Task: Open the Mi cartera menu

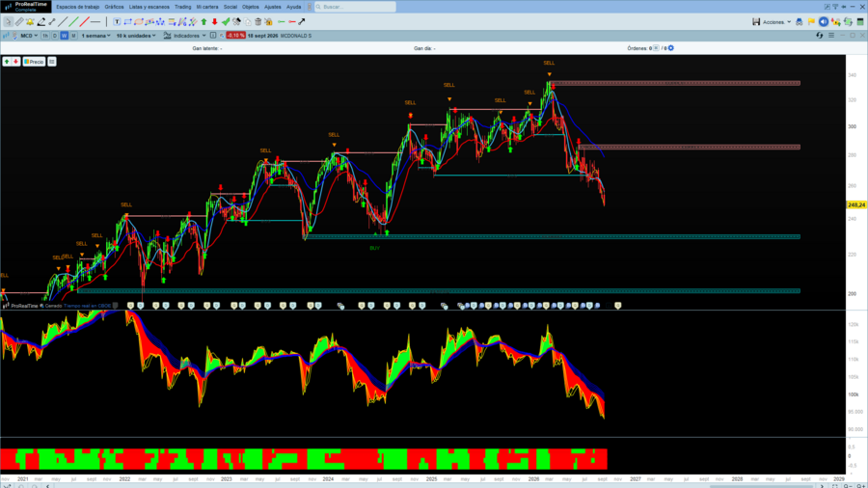Action: click(207, 7)
